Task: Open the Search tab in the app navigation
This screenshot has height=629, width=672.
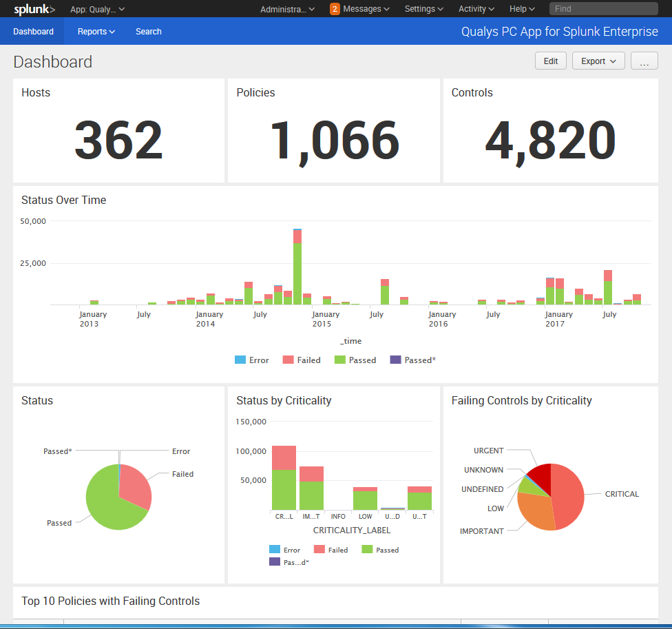Action: tap(148, 31)
